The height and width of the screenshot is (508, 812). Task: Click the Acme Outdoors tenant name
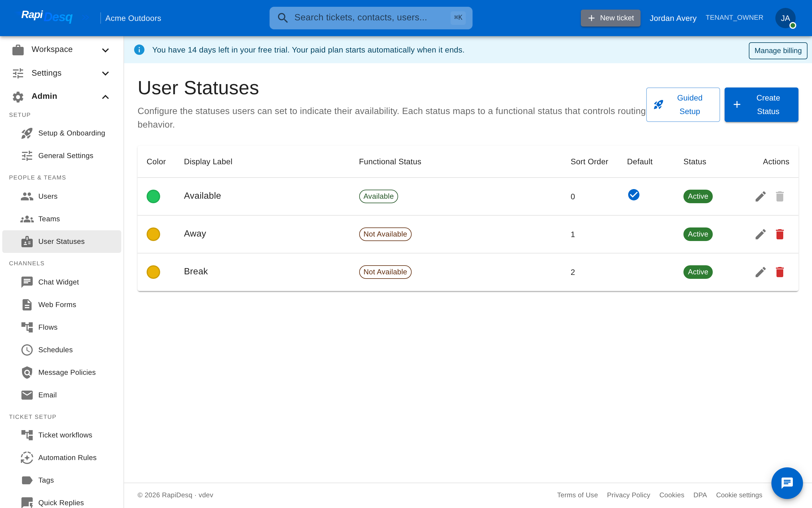pyautogui.click(x=133, y=18)
